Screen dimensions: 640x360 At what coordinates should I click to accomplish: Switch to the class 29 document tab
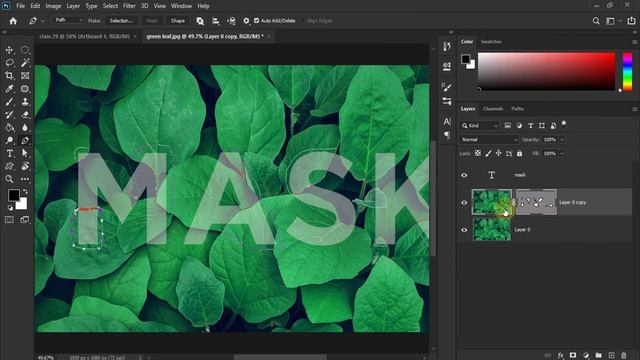[84, 36]
